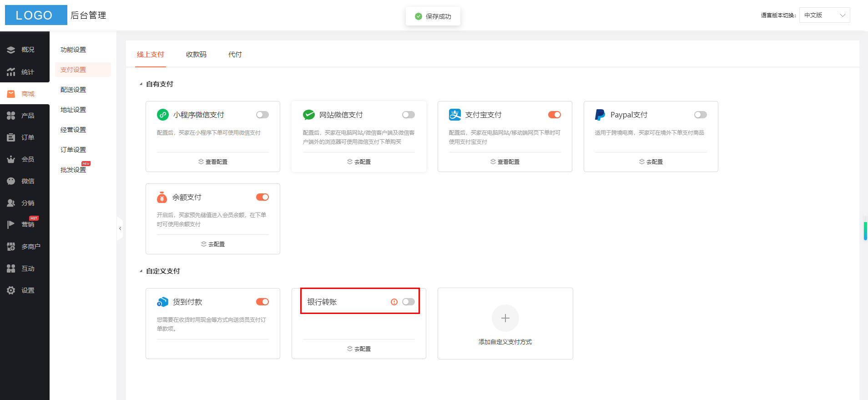Open the 分销 distribution icon
This screenshot has width=868, height=400.
pyautogui.click(x=11, y=203)
